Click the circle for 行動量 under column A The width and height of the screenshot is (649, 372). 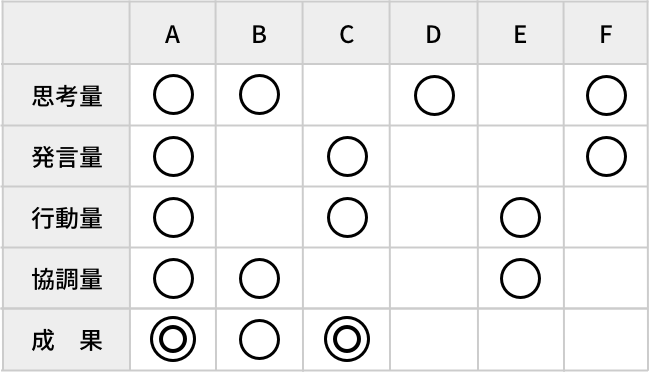tap(173, 217)
